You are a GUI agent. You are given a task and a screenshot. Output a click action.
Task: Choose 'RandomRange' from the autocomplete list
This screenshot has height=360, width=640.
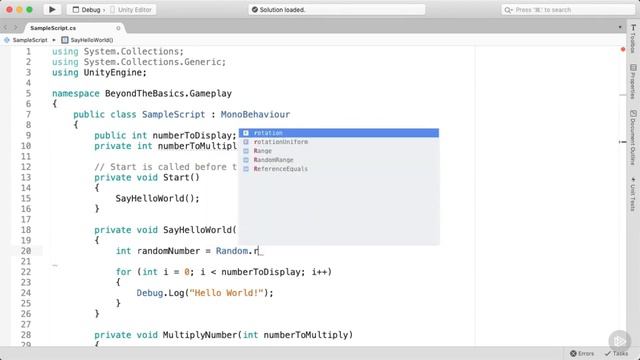coord(339,160)
